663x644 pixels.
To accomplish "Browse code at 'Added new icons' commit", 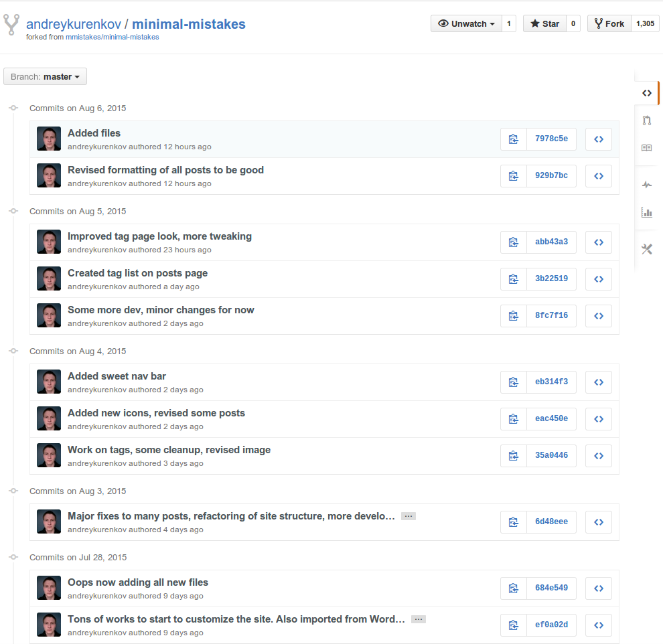I will pos(598,419).
